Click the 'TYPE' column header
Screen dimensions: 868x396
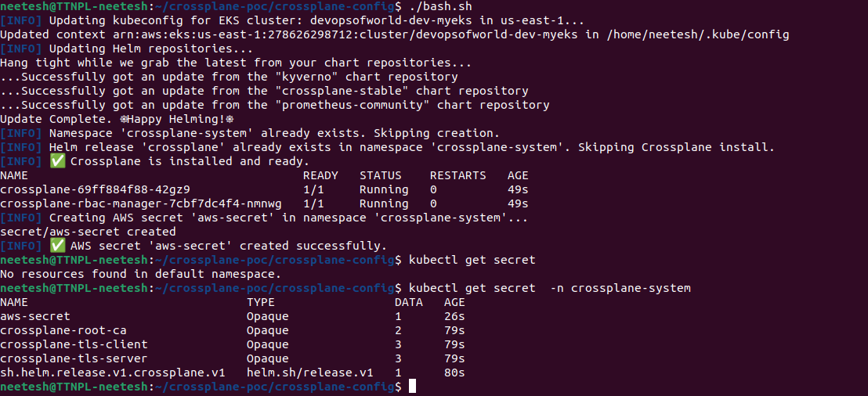point(261,302)
